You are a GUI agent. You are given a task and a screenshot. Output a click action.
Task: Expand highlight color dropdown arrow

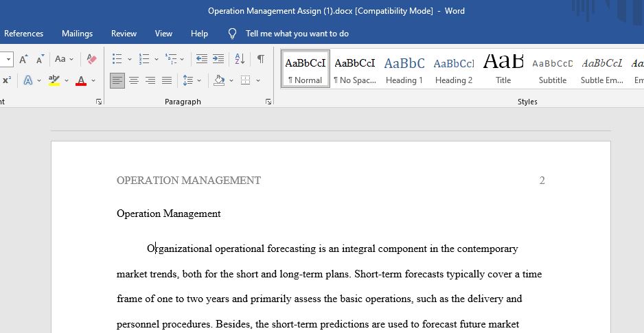[x=67, y=80]
